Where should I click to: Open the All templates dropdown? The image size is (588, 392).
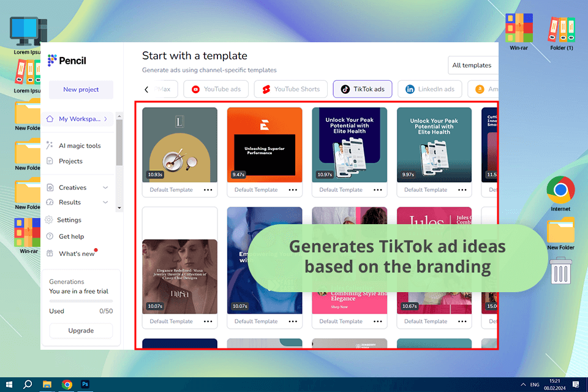(473, 66)
